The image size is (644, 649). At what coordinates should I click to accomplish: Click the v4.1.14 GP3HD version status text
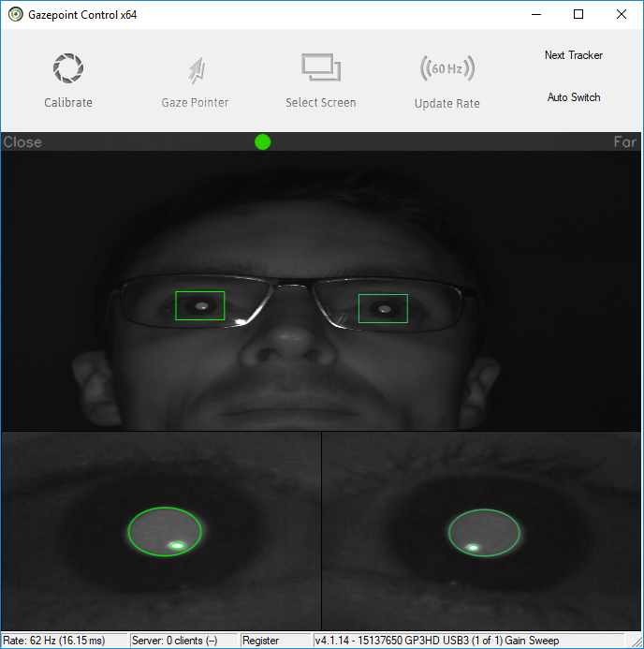[437, 641]
